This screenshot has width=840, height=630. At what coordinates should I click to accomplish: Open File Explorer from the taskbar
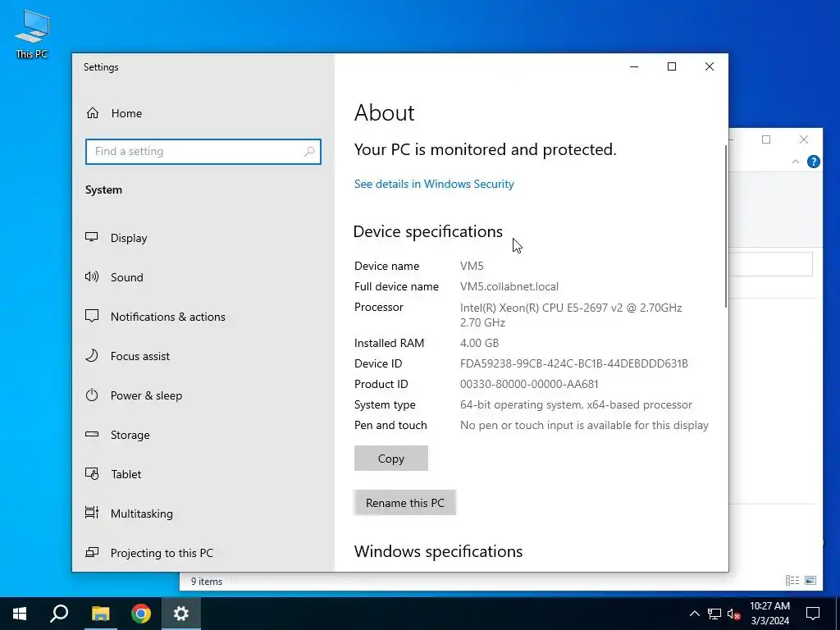(x=100, y=614)
